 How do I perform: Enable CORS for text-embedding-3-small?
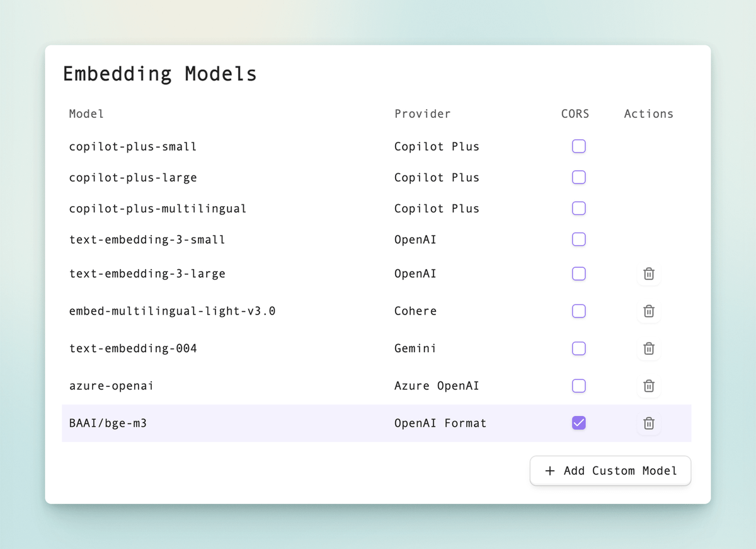pos(578,240)
